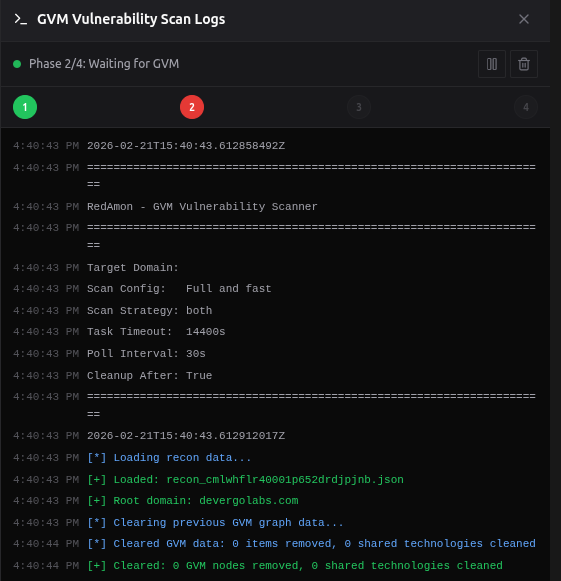Select phase 4 step circle
Viewport: 561px width, 581px height.
526,107
